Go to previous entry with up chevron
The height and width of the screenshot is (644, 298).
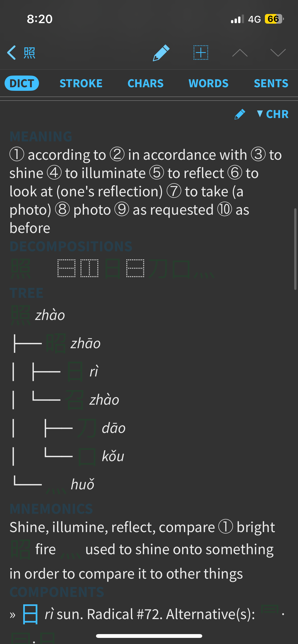pyautogui.click(x=240, y=53)
